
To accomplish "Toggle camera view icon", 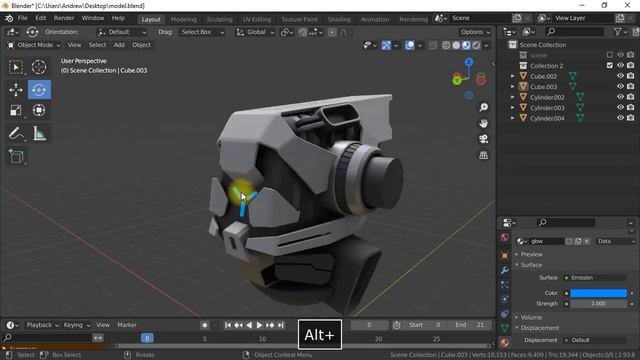I will [x=484, y=139].
